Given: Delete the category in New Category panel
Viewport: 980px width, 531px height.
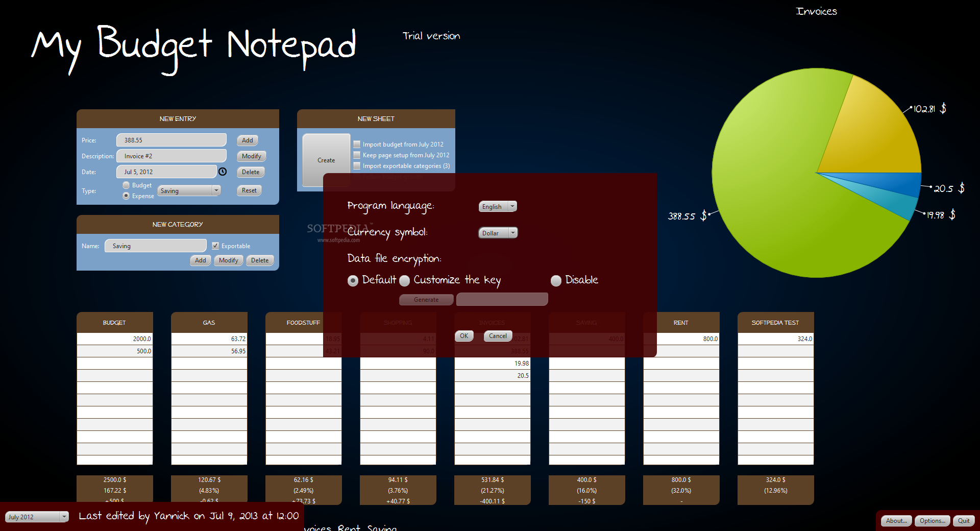Looking at the screenshot, I should pyautogui.click(x=260, y=260).
